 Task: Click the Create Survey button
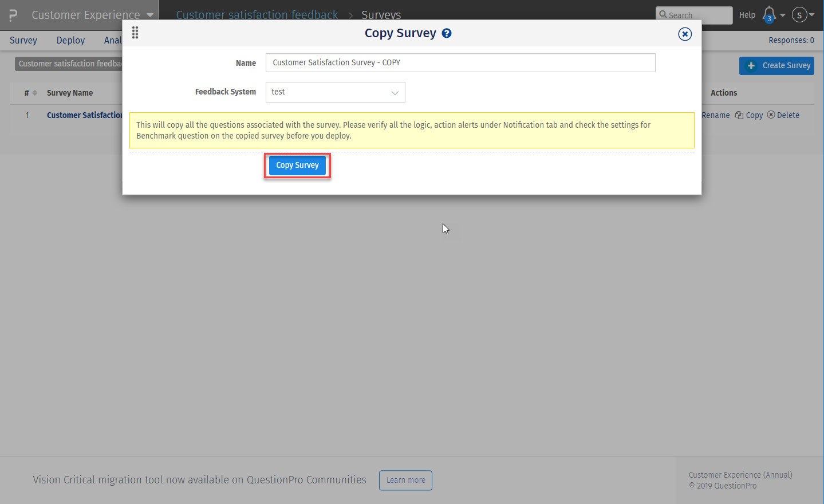coord(776,65)
